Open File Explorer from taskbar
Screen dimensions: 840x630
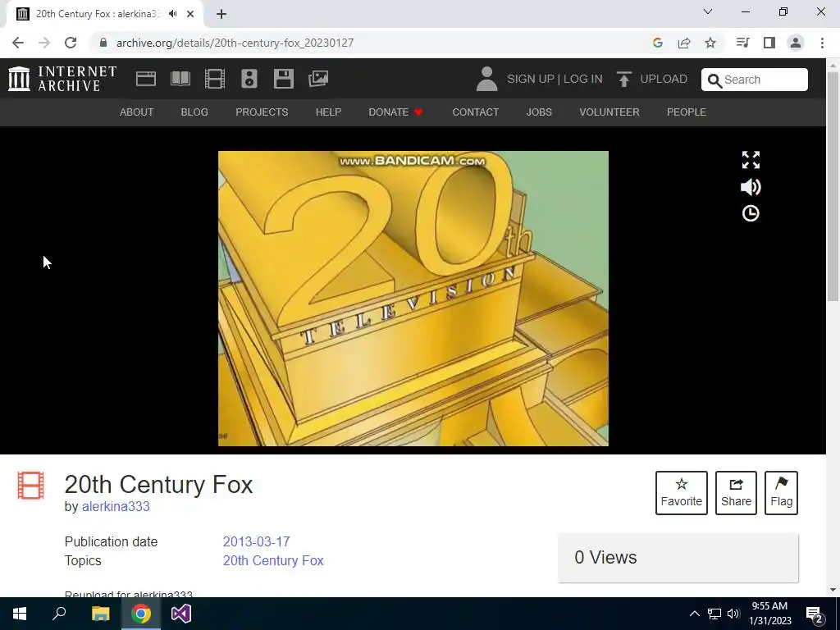click(100, 614)
